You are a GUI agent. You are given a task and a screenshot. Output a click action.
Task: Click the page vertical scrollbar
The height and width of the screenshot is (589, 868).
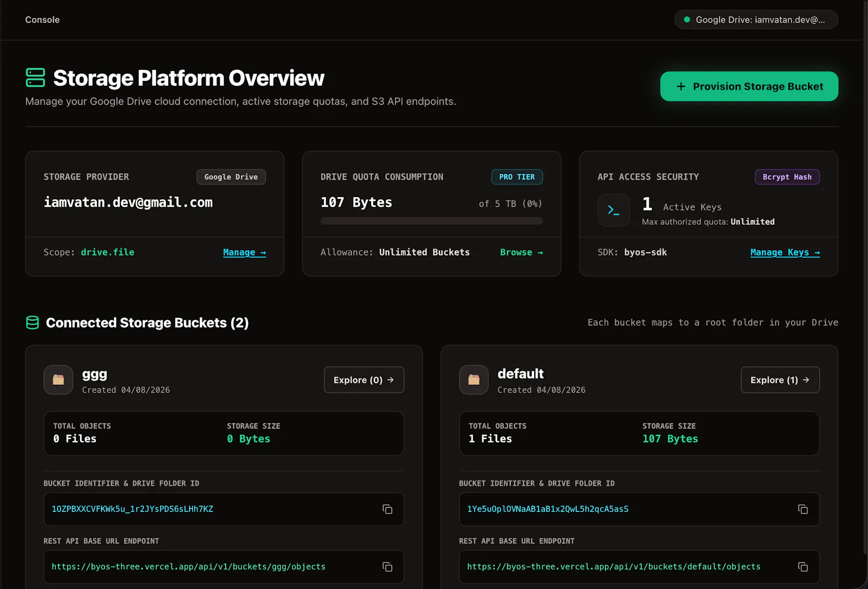[x=865, y=277]
